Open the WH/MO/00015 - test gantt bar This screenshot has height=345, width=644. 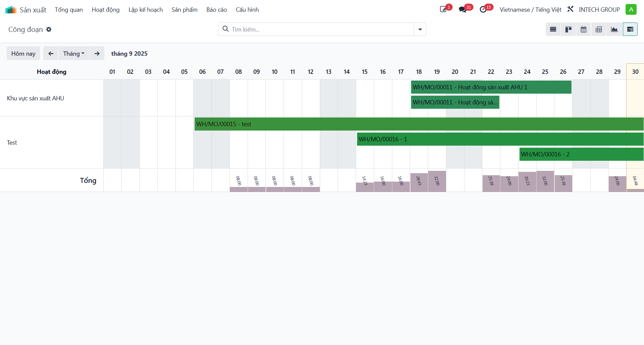[x=419, y=124]
